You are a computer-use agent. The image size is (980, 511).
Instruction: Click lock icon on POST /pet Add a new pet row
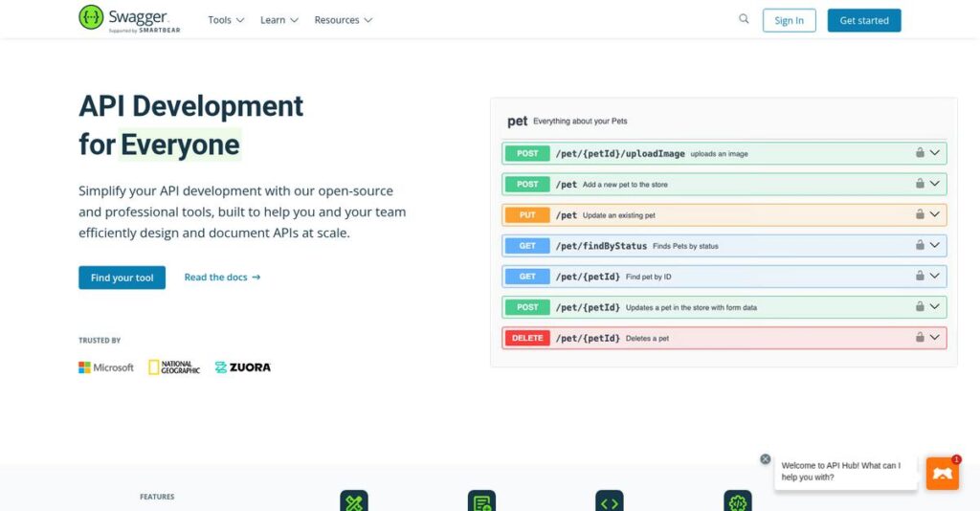pos(920,183)
